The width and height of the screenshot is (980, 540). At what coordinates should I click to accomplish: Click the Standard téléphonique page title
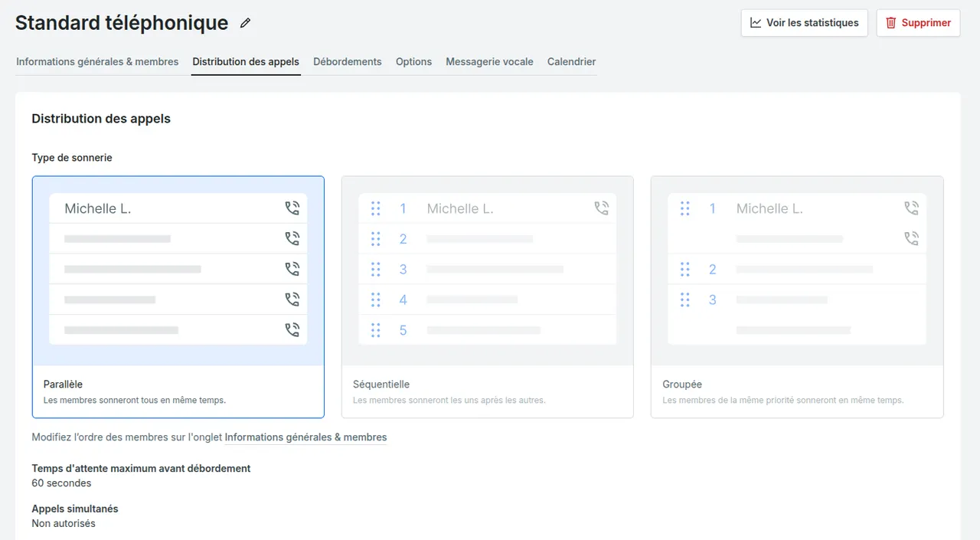(x=122, y=23)
